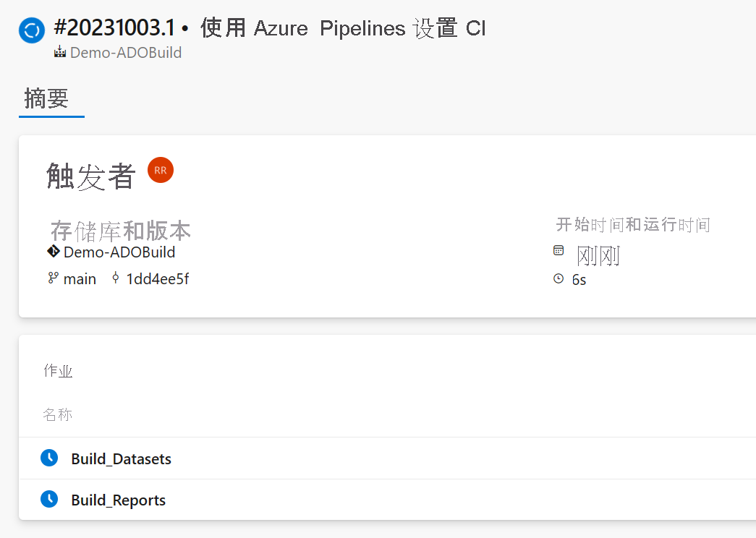
Task: Click the 开始时间和运行时间 label
Action: tap(633, 225)
